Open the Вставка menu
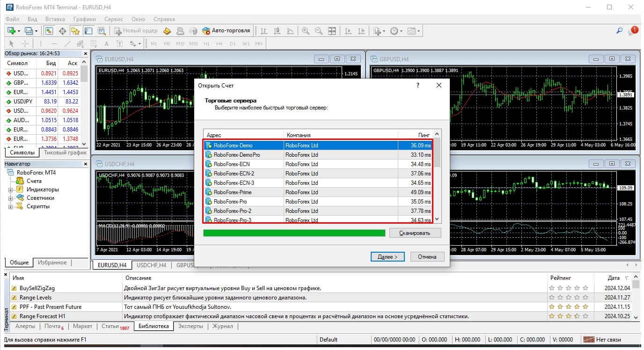Image resolution: width=644 pixels, height=350 pixels. [55, 19]
